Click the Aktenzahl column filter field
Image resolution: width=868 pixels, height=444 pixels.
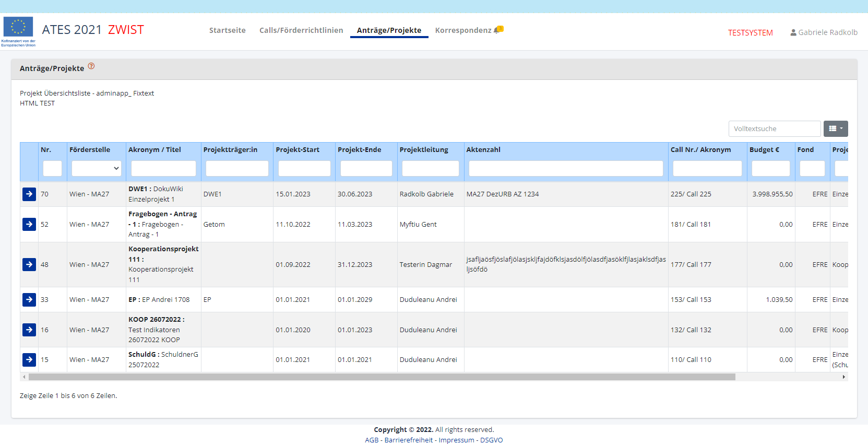coord(566,168)
